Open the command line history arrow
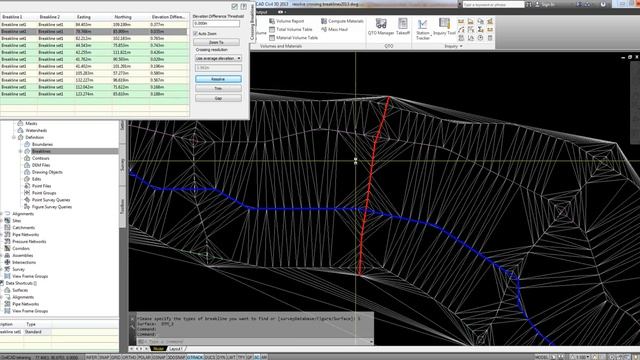Image resolution: width=640 pixels, height=360 pixels. tap(371, 342)
